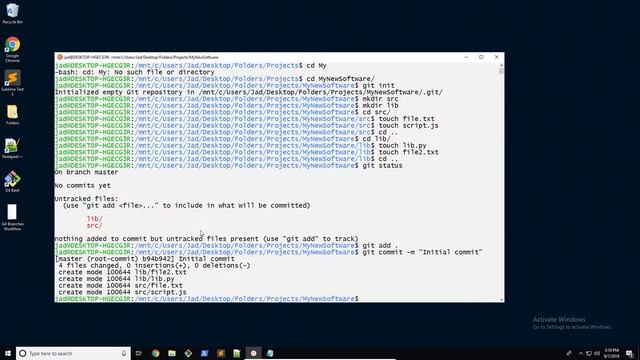
Task: Click 'create mode 100644 src/script.js' line
Action: [x=122, y=292]
